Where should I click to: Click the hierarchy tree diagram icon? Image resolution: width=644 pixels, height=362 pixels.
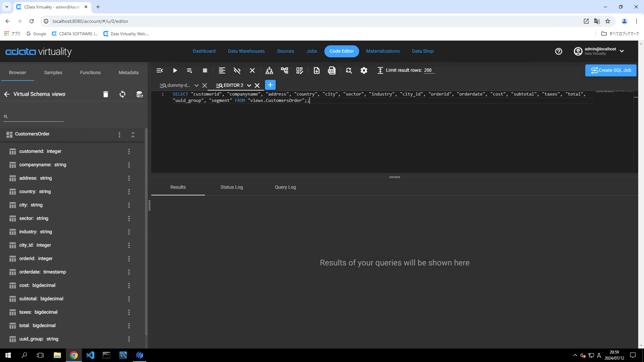[269, 70]
